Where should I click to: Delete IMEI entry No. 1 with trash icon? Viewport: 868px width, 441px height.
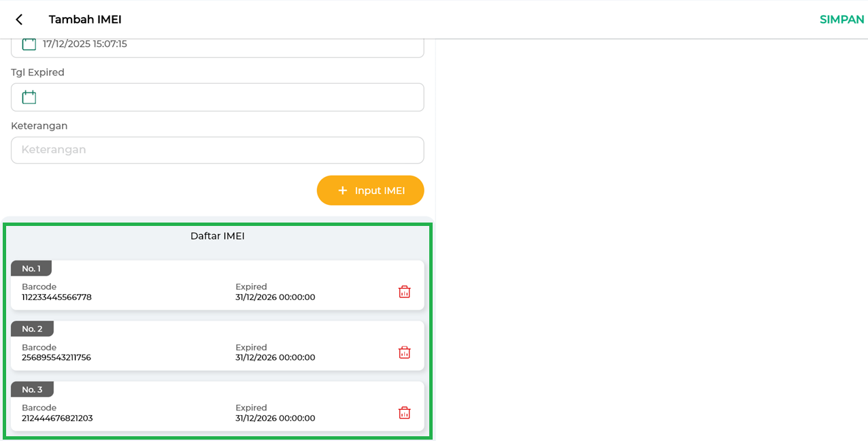[404, 292]
